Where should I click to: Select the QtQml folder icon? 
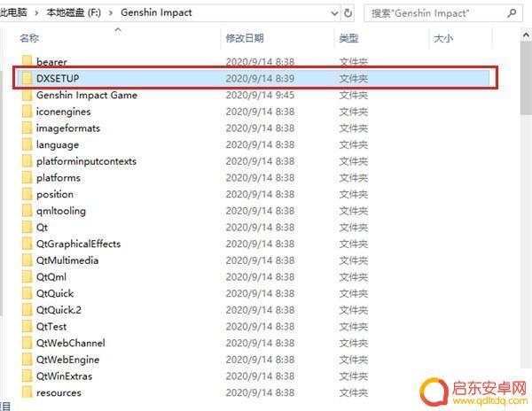(x=27, y=277)
